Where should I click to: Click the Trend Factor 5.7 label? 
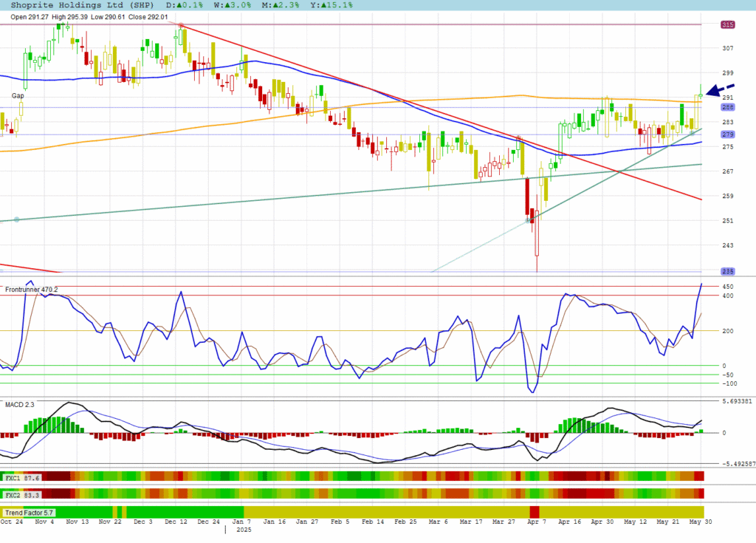pyautogui.click(x=29, y=513)
